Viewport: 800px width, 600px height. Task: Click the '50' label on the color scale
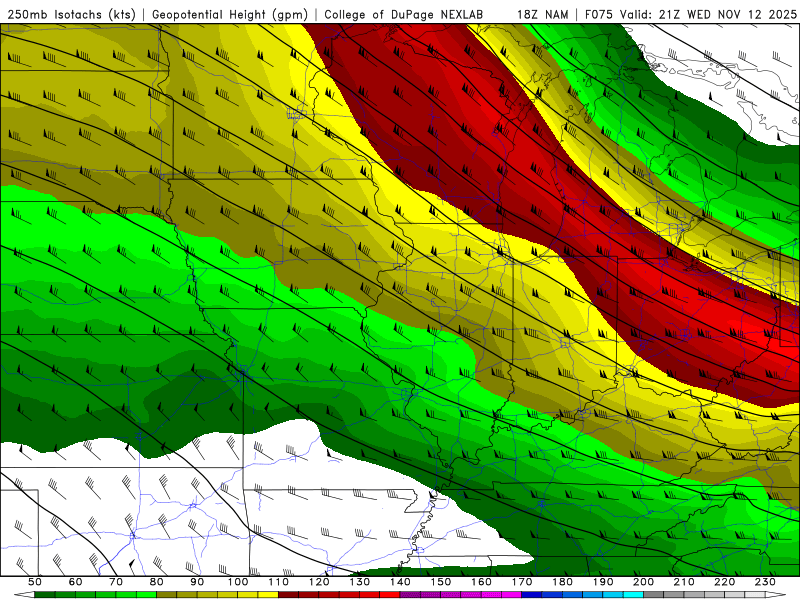[x=35, y=582]
